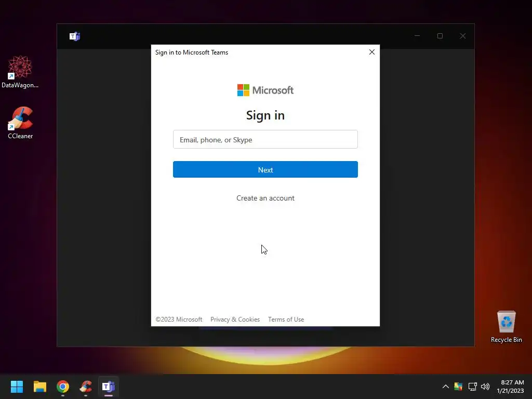Select the CCleaner desktop shortcut
532x399 pixels.
pyautogui.click(x=20, y=123)
